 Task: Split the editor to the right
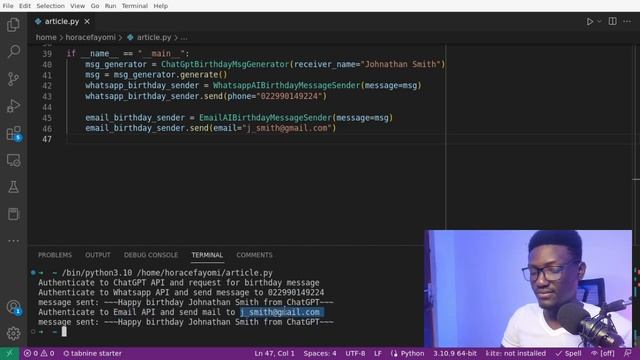pos(612,21)
